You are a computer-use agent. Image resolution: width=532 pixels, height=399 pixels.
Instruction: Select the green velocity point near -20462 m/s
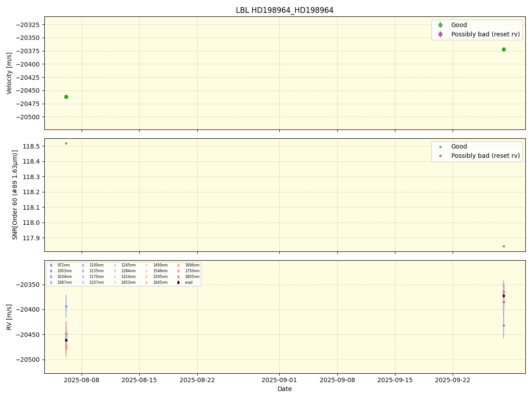coord(66,97)
